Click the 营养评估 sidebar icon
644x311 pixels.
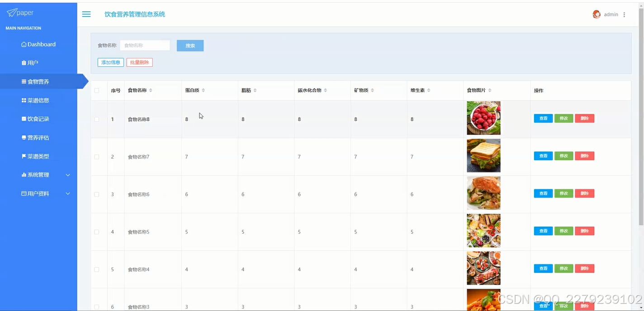click(x=24, y=137)
